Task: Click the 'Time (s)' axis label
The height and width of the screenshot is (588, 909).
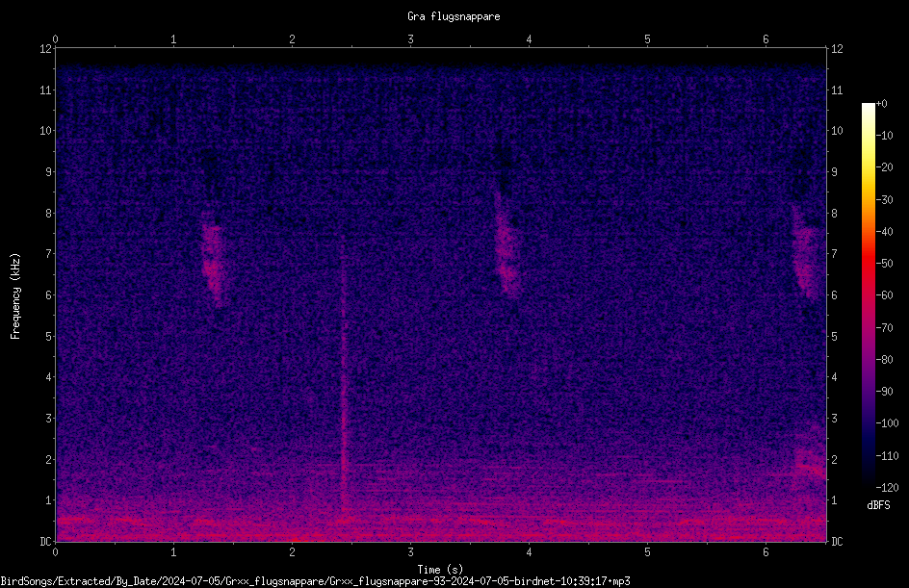Action: (440, 570)
